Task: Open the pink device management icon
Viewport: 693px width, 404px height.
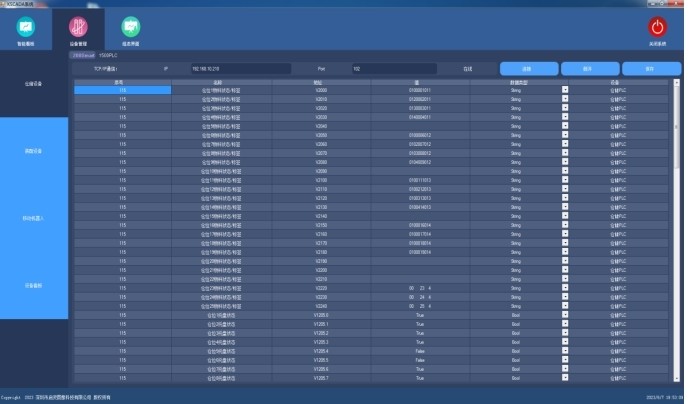Action: (77, 27)
